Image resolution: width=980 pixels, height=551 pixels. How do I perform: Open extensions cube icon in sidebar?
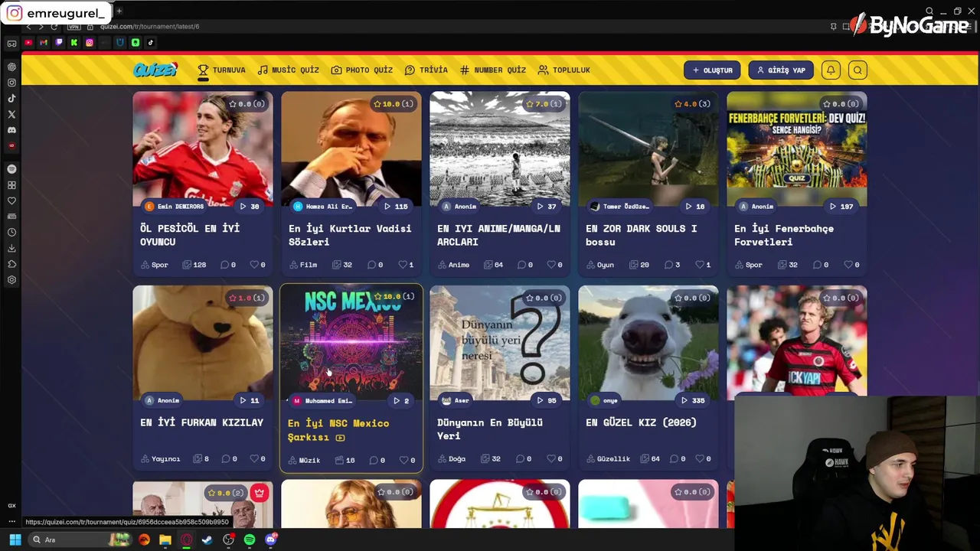pyautogui.click(x=11, y=264)
